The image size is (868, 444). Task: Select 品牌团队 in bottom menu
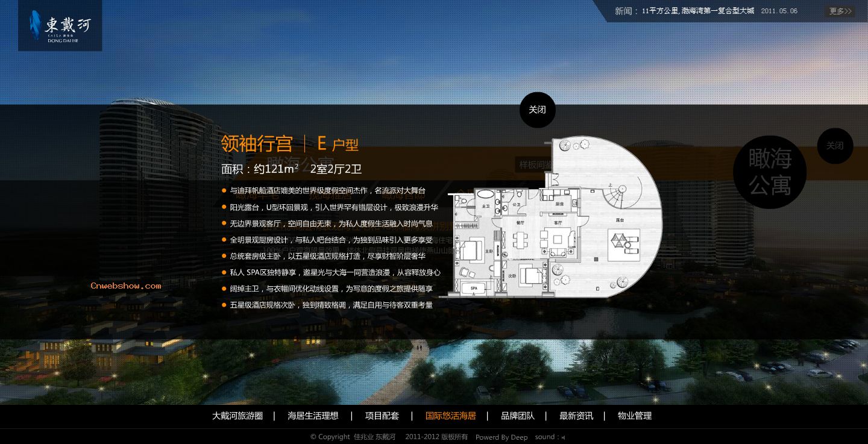coord(518,416)
